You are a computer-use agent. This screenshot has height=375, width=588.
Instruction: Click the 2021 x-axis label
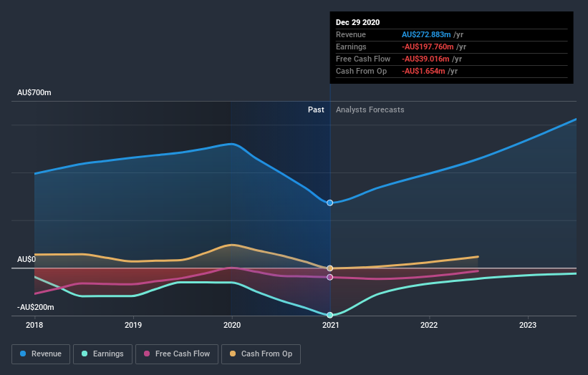[330, 325]
